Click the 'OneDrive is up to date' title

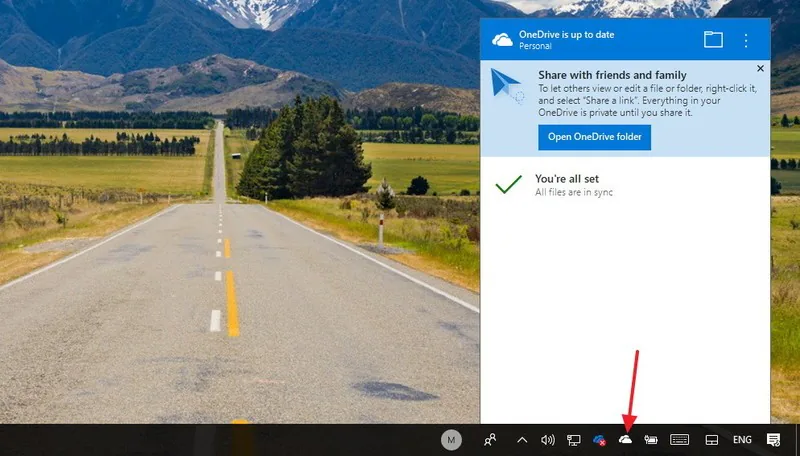566,35
